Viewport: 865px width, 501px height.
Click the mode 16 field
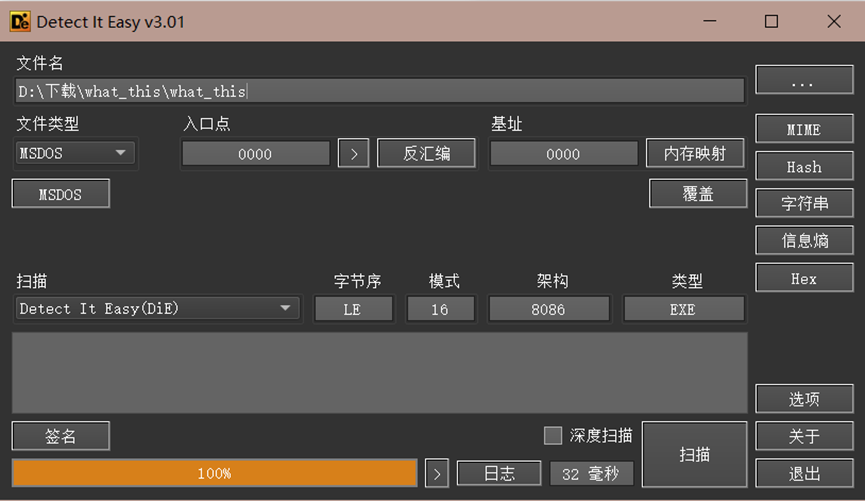pyautogui.click(x=440, y=309)
